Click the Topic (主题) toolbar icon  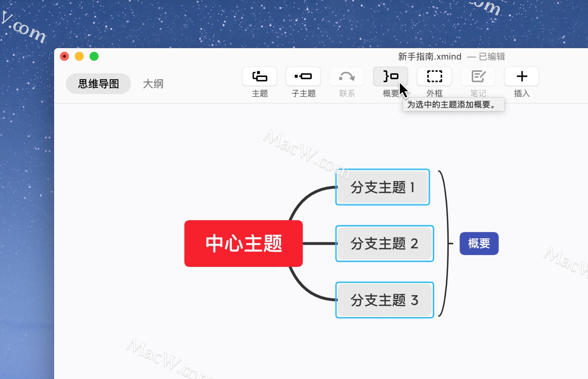259,76
